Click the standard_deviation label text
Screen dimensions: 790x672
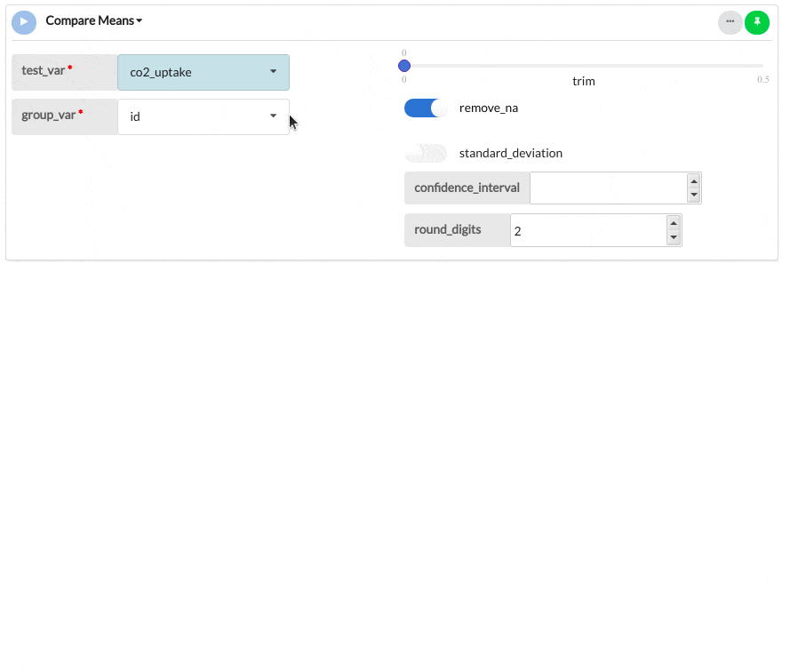pyautogui.click(x=511, y=153)
